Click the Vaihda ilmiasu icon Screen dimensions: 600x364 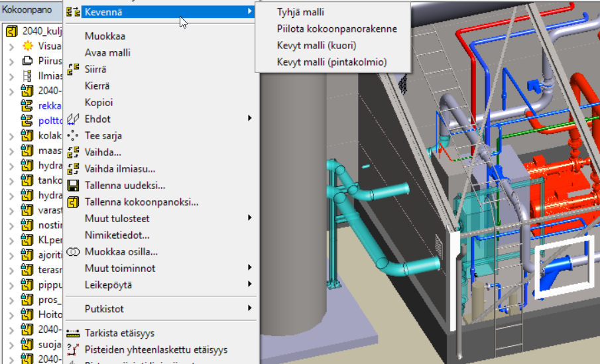click(74, 169)
